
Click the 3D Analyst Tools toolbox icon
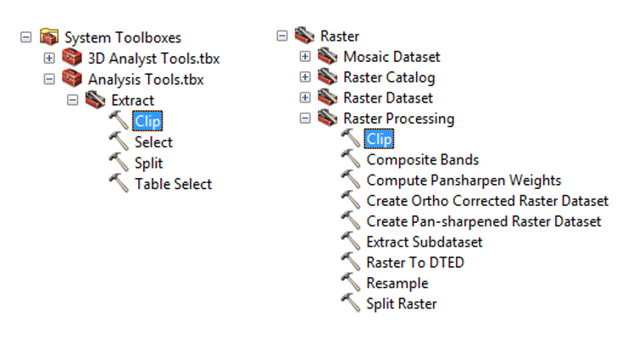(74, 58)
